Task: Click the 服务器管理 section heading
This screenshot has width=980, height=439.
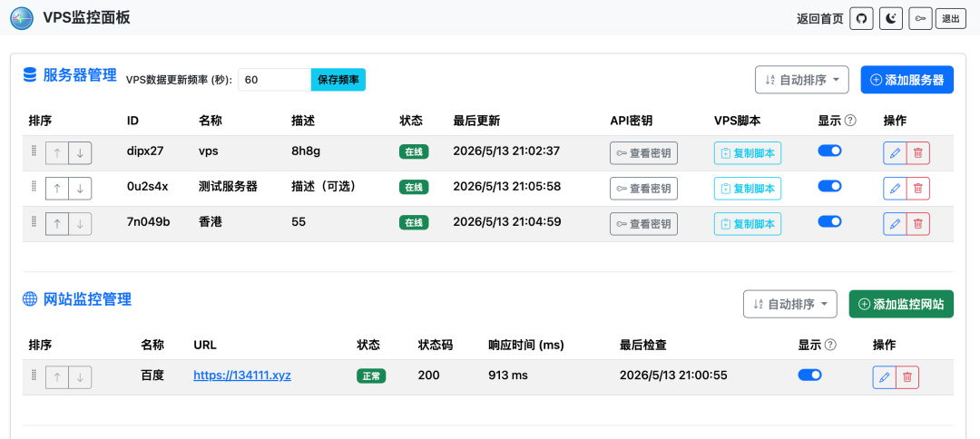Action: (x=80, y=75)
